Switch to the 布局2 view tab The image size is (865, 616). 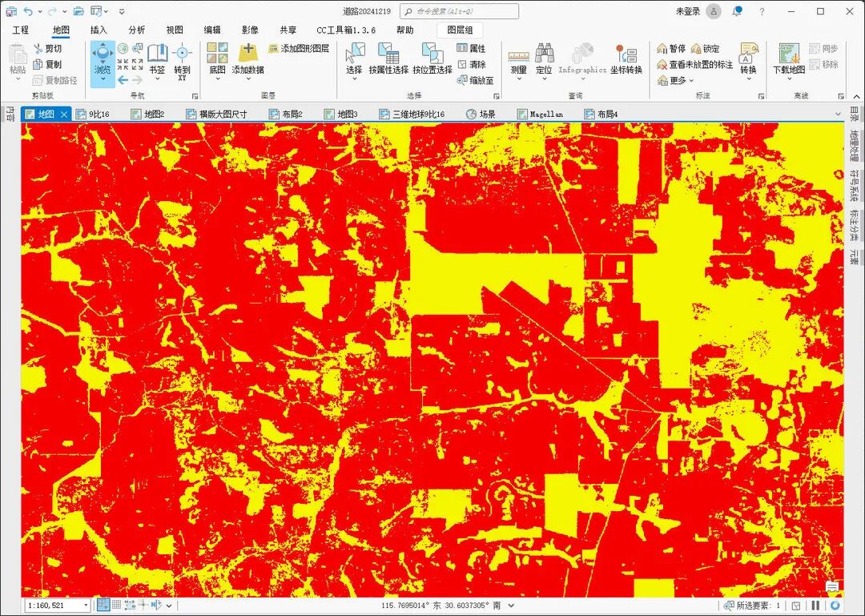click(286, 115)
